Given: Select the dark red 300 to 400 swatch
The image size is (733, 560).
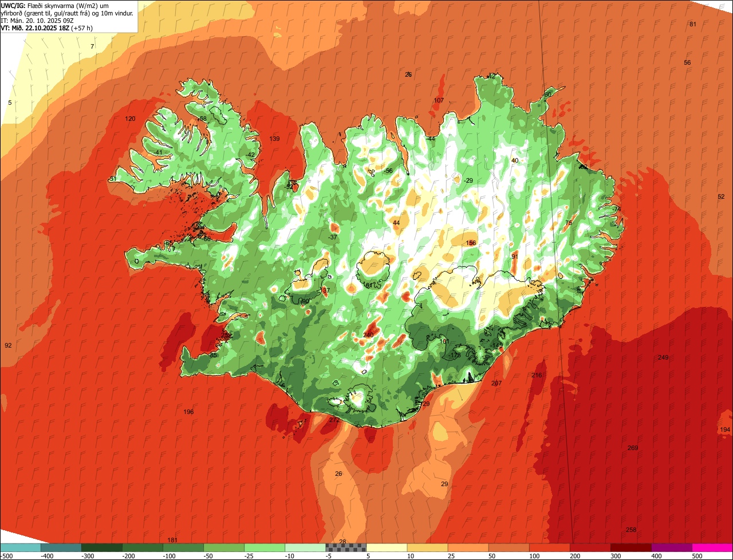Looking at the screenshot, I should coord(630,547).
